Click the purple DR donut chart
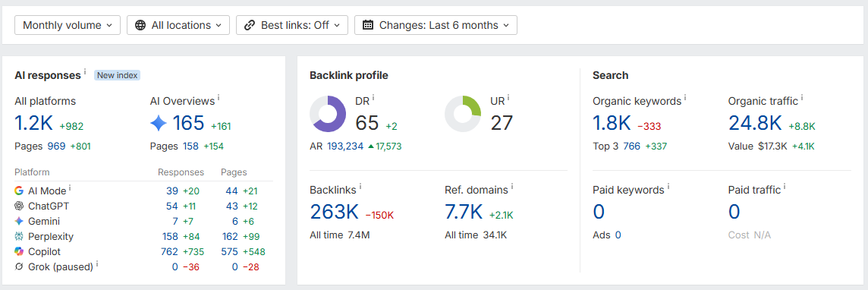868x290 pixels. (x=328, y=114)
